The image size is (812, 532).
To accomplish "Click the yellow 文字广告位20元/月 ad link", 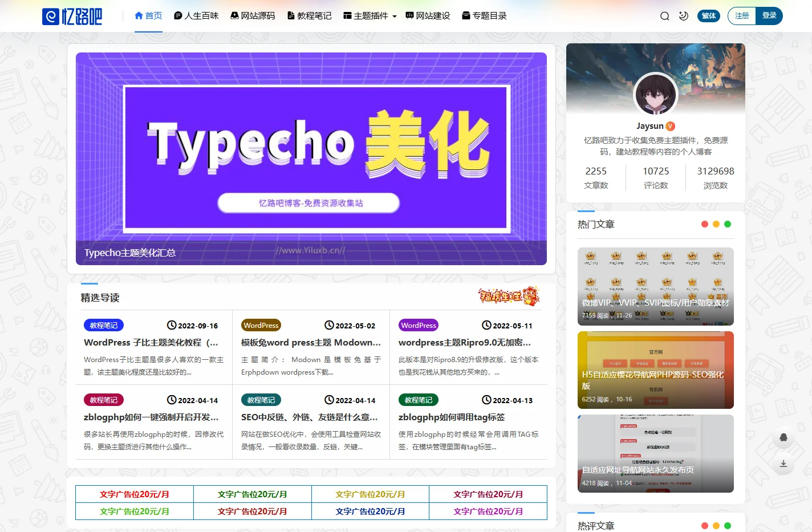I will click(x=370, y=494).
